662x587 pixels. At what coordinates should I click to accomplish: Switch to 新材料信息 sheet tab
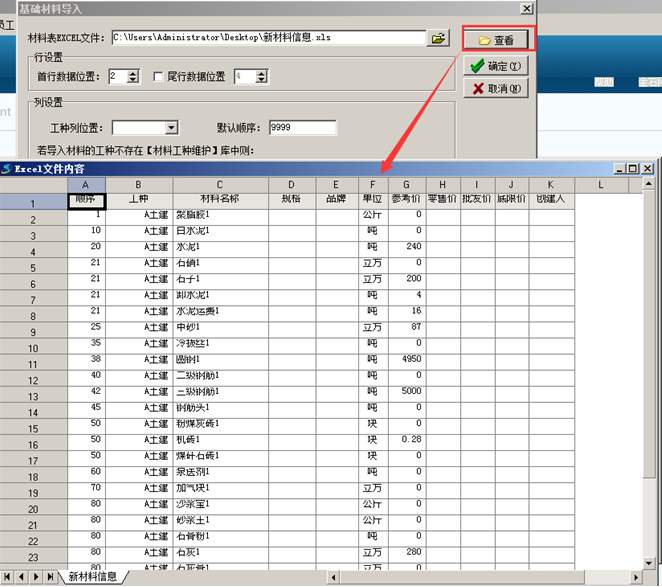tap(93, 577)
